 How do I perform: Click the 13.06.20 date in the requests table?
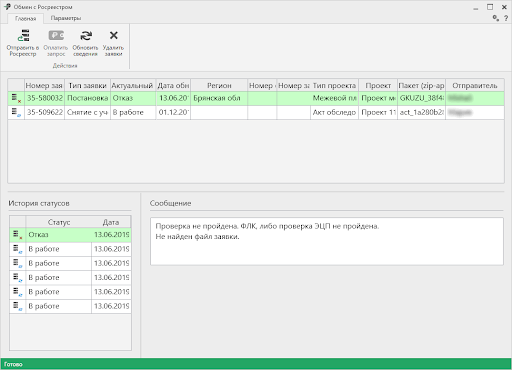(x=173, y=98)
